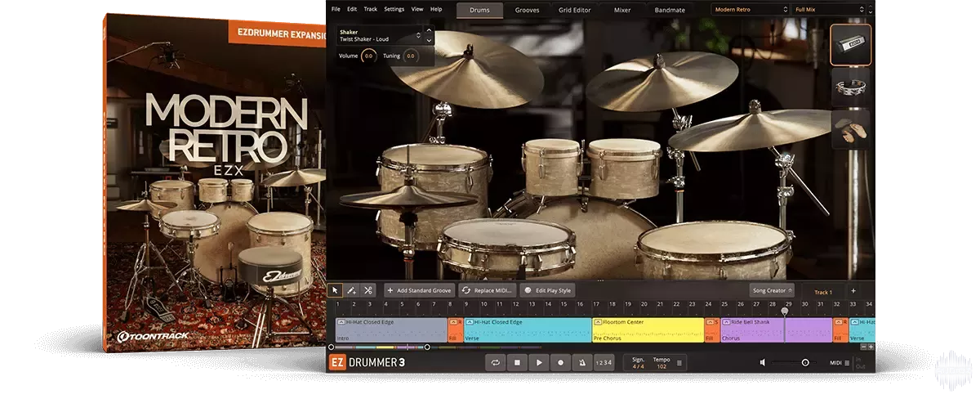The width and height of the screenshot is (980, 399).
Task: Switch to the Mixer tab
Action: pos(623,10)
